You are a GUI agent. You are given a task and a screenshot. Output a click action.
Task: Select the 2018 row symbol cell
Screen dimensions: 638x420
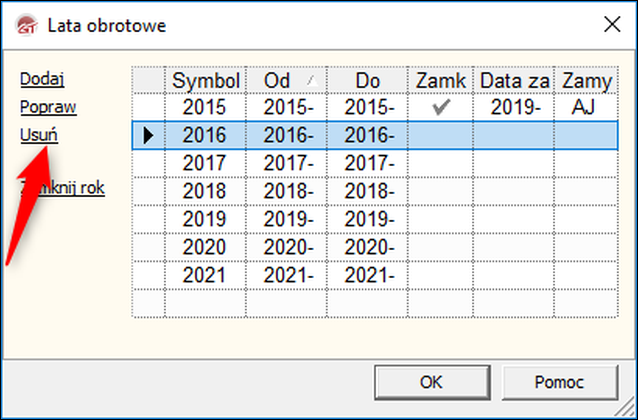coord(205,191)
